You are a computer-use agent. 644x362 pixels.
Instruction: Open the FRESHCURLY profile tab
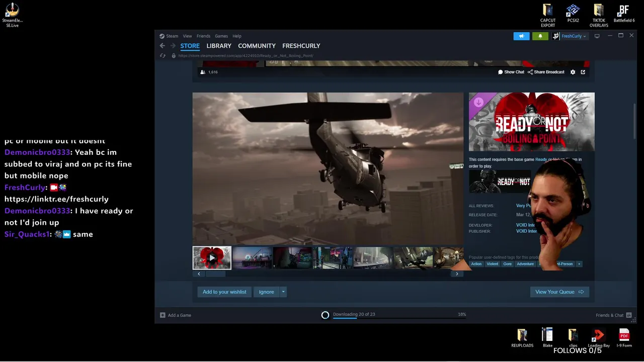click(301, 46)
